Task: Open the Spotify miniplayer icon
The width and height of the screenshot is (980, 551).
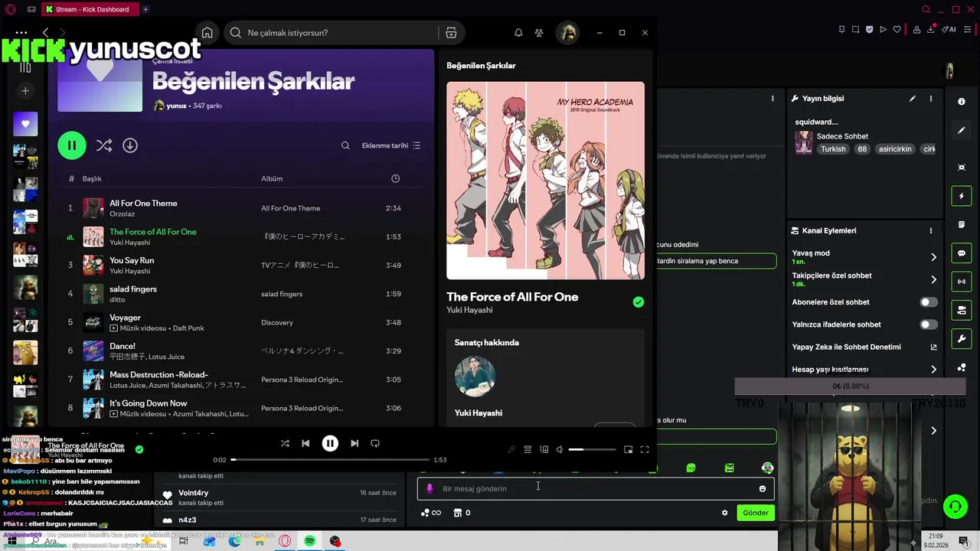Action: 629,450
